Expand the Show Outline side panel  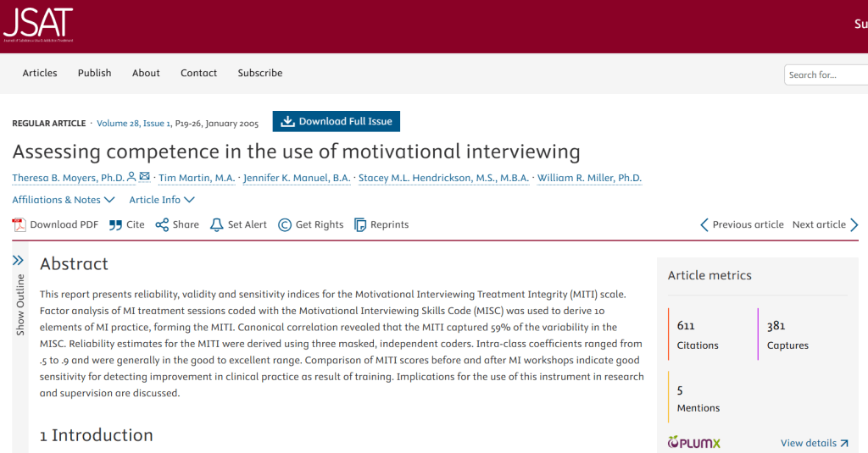click(x=19, y=292)
